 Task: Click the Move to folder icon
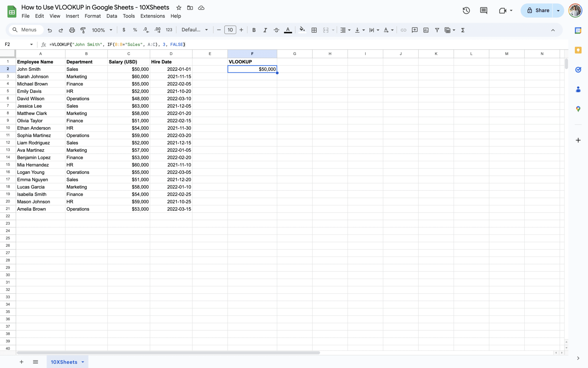pyautogui.click(x=190, y=8)
